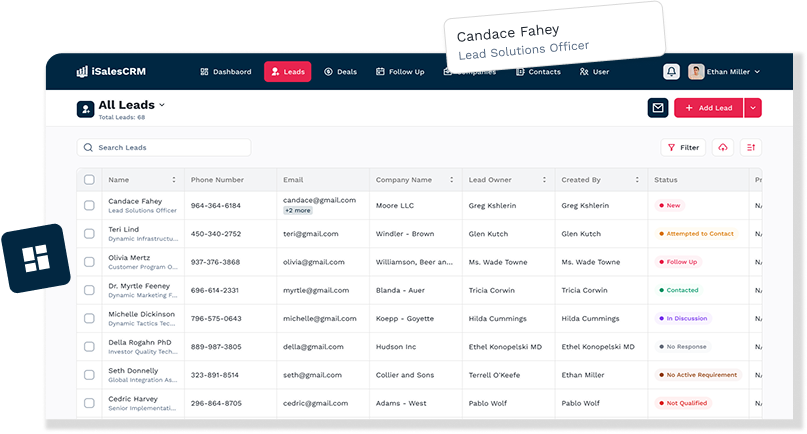Open Teri Lind lead name link

(x=124, y=230)
